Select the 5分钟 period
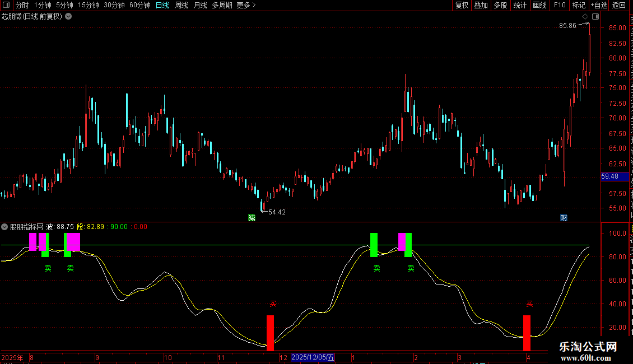This screenshot has width=633, height=364. click(64, 5)
